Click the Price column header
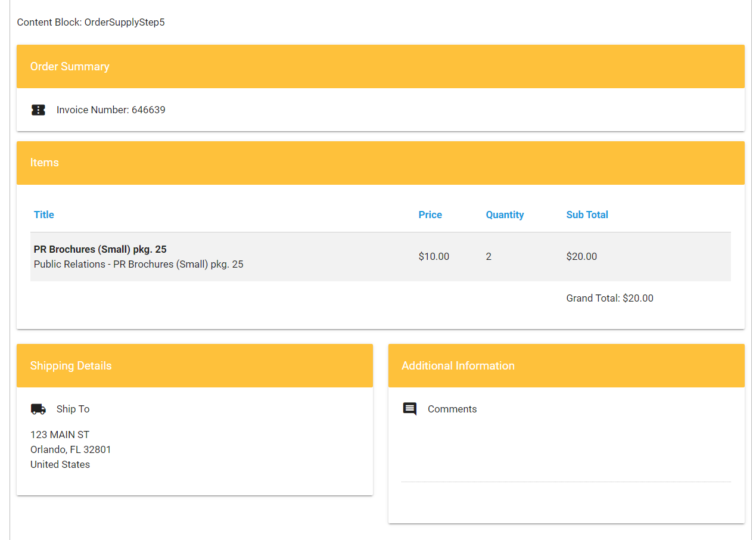756x540 pixels. pyautogui.click(x=430, y=215)
